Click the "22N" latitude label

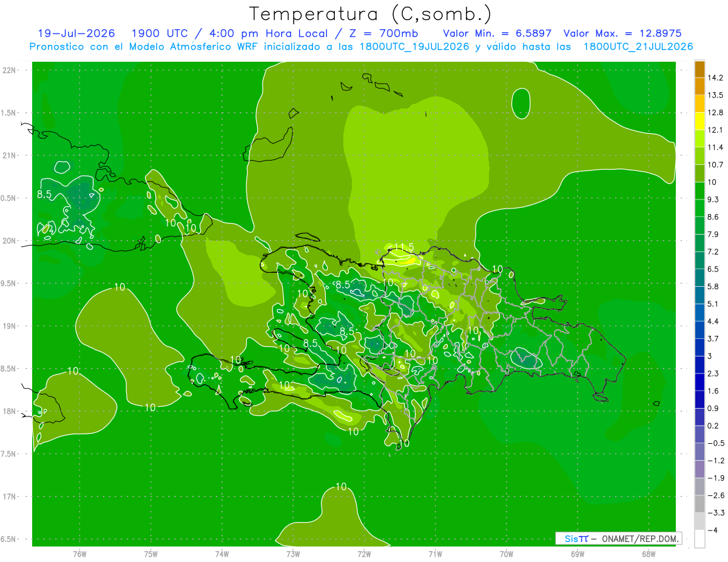(x=9, y=70)
